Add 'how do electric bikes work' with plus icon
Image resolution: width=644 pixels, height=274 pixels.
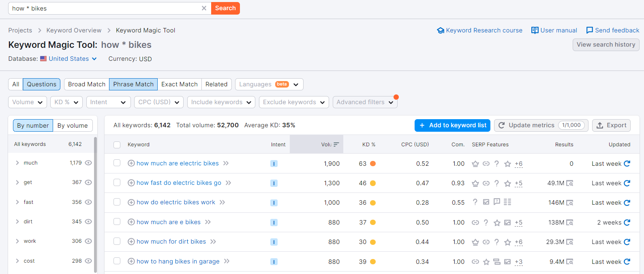(131, 202)
